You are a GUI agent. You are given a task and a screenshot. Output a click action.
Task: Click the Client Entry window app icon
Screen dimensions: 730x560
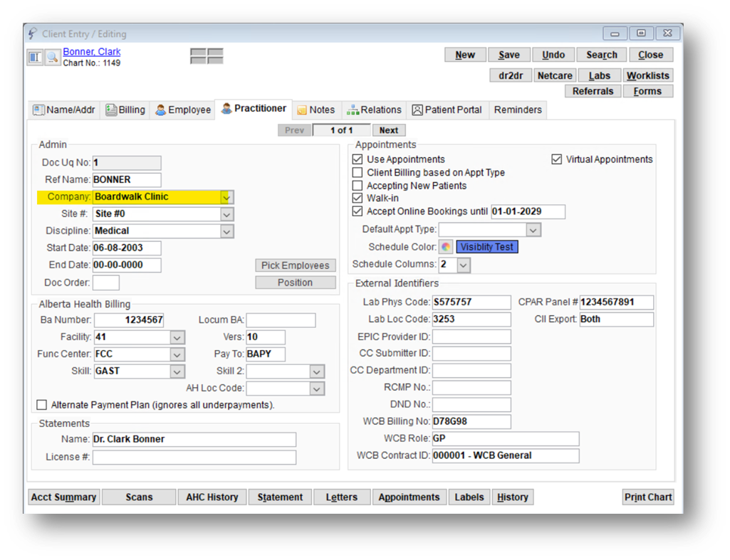pyautogui.click(x=32, y=33)
